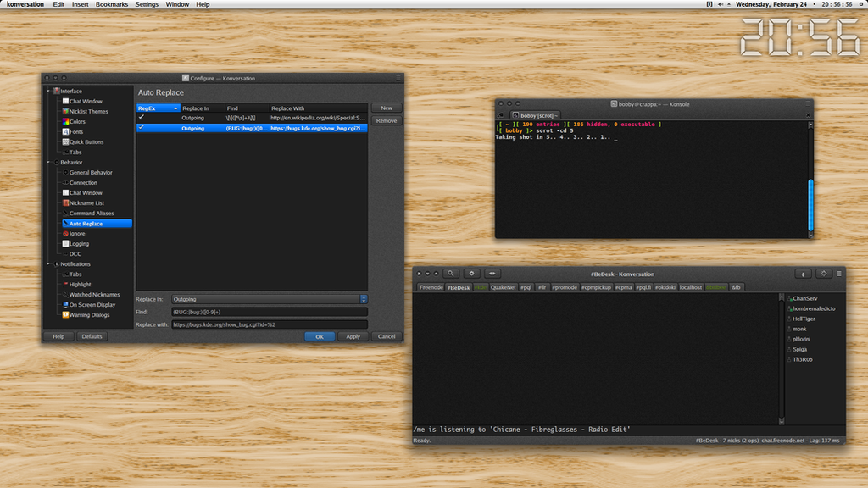Click the blue Konsole scrollbar handle

click(811, 205)
